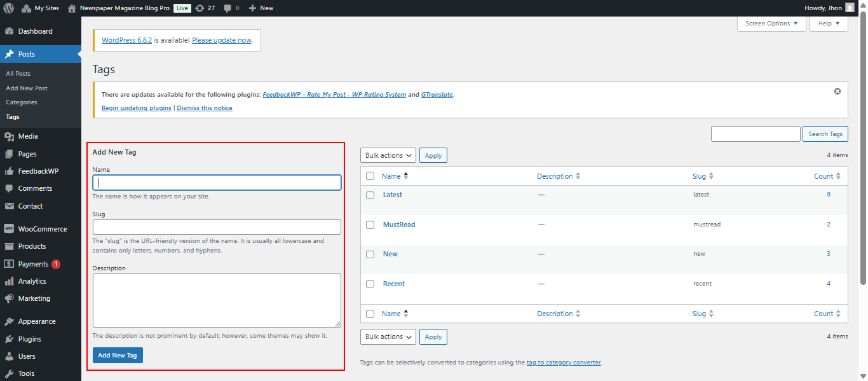The width and height of the screenshot is (868, 381).
Task: Open the MustRead tag link
Action: point(399,225)
